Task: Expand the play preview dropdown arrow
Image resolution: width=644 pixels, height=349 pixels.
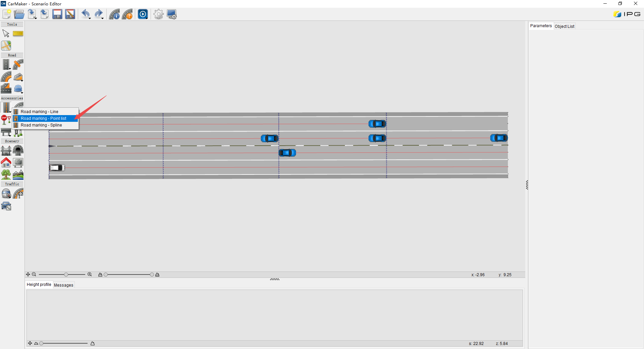Action: [x=147, y=18]
